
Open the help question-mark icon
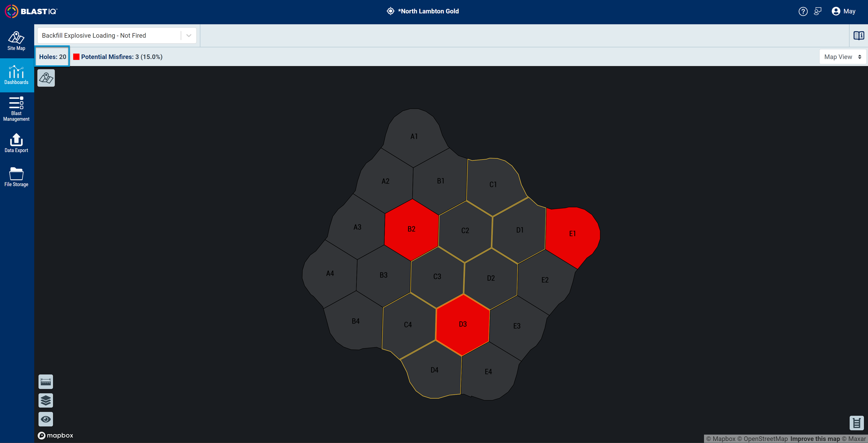tap(803, 12)
